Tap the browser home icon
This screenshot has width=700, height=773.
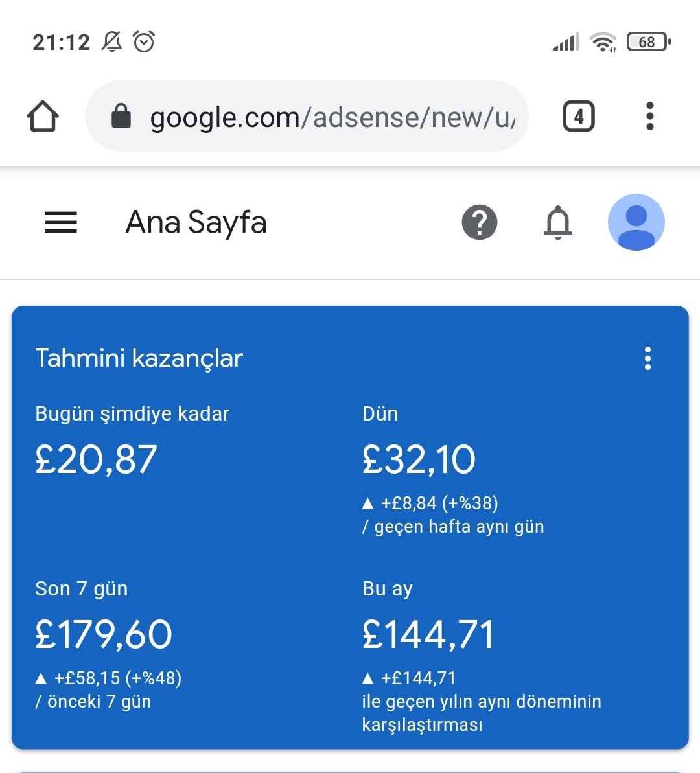point(42,117)
